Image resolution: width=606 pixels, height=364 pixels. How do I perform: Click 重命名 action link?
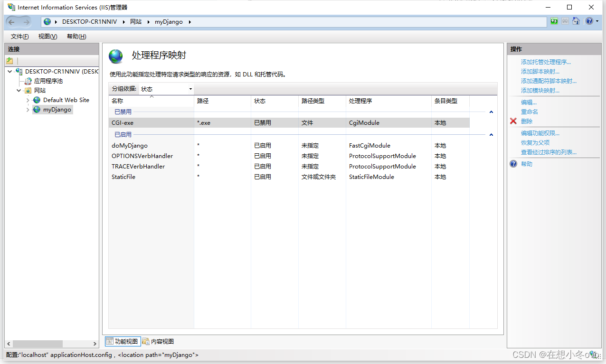[530, 112]
